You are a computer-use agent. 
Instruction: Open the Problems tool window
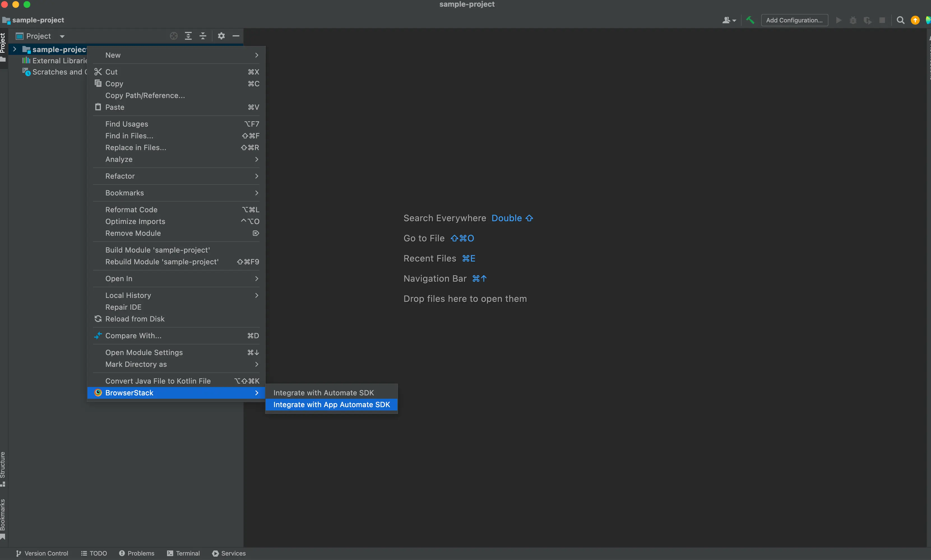(137, 553)
